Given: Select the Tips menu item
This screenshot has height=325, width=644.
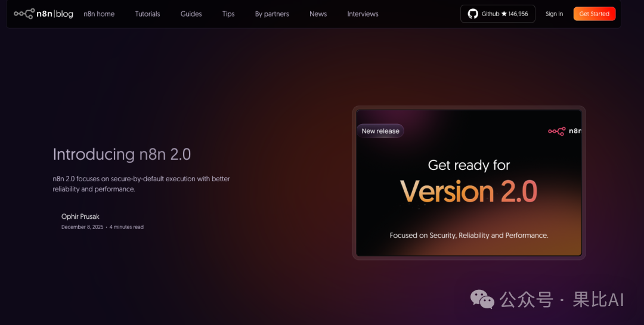Looking at the screenshot, I should [x=228, y=14].
